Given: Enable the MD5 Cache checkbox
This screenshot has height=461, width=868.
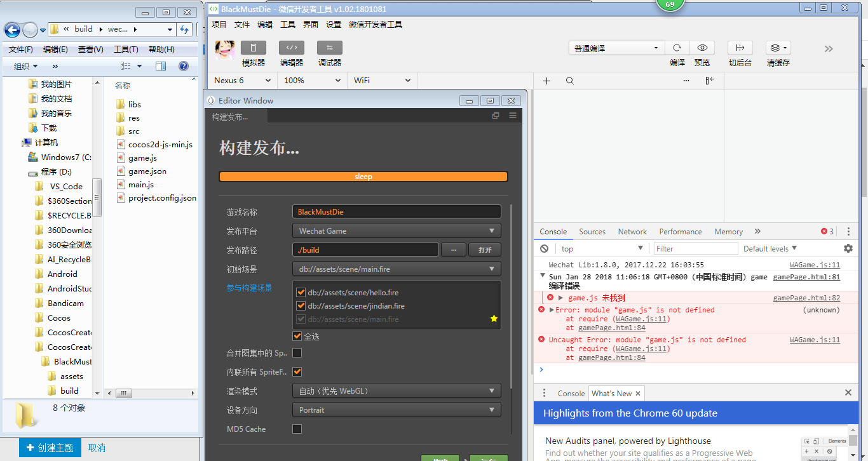Looking at the screenshot, I should pyautogui.click(x=297, y=429).
